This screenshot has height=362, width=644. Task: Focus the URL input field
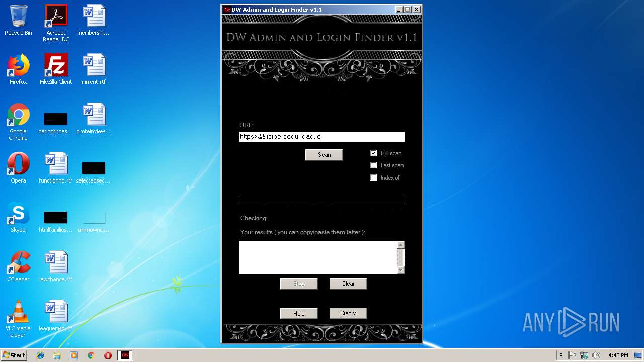tap(322, 137)
